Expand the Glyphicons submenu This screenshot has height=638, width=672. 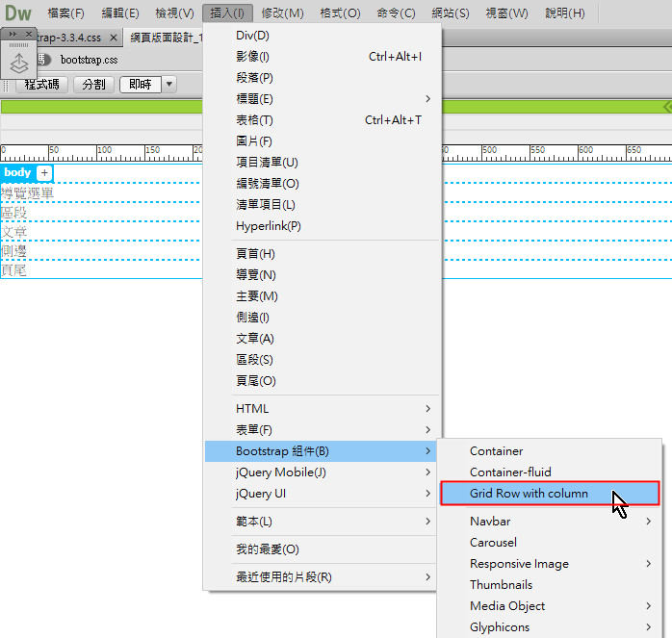tap(550, 627)
